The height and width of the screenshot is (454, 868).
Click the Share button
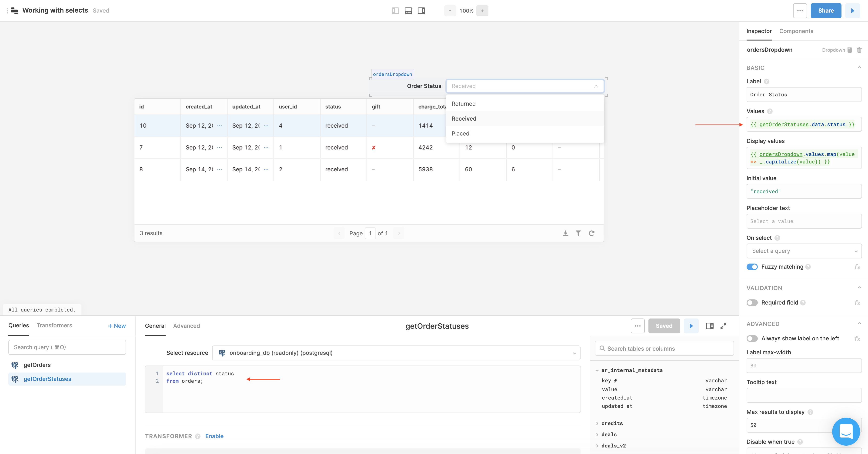pyautogui.click(x=825, y=10)
